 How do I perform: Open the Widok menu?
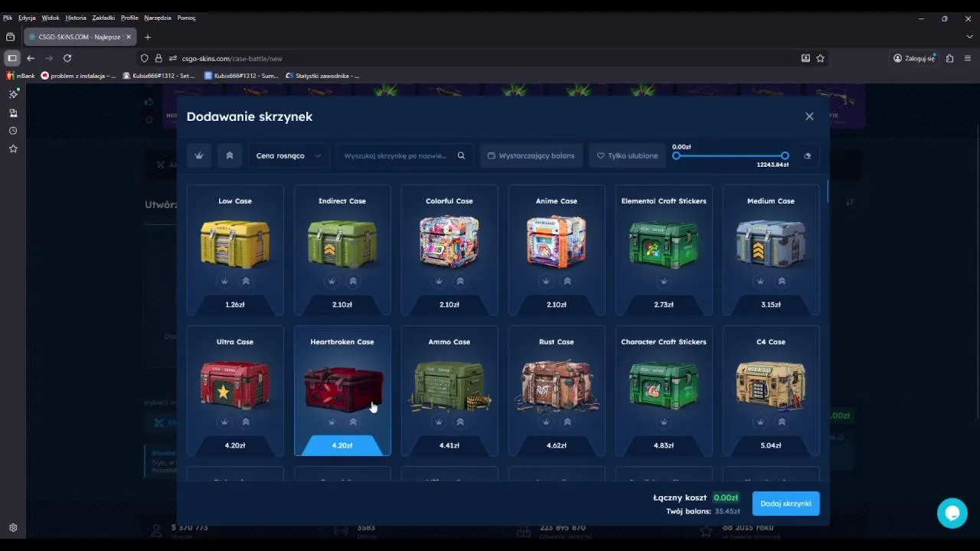51,18
